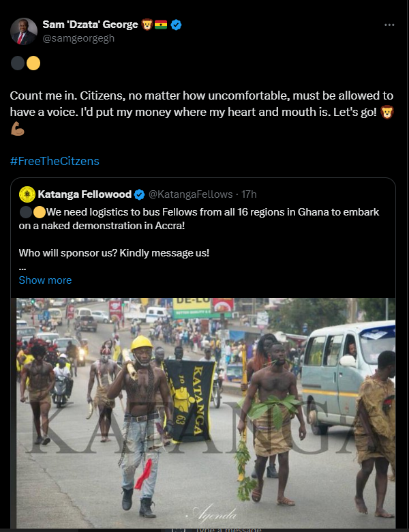Click the quoted tweet's logistics text

[204, 218]
